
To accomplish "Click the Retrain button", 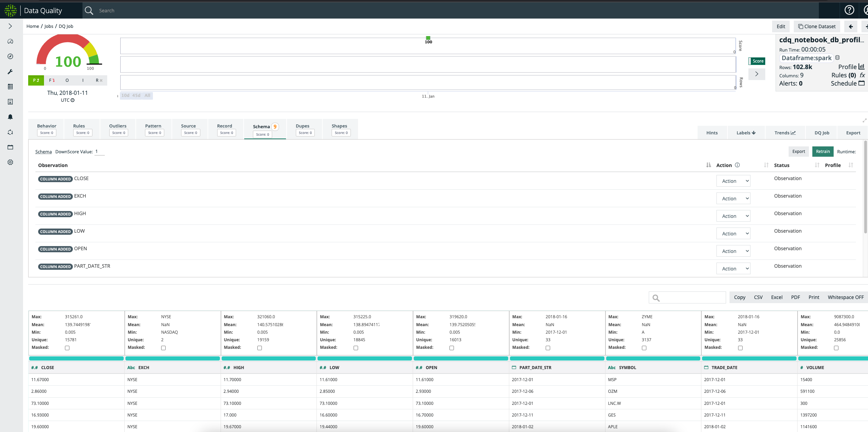I will pos(823,152).
